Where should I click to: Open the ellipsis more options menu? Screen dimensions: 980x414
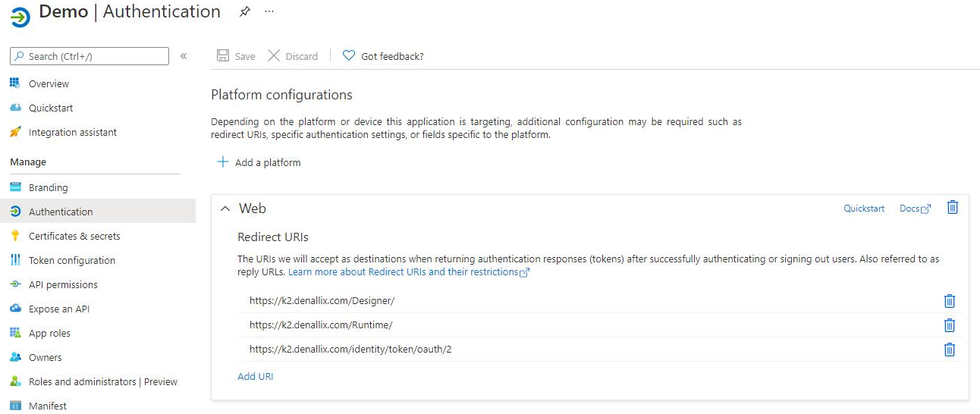pyautogui.click(x=269, y=12)
